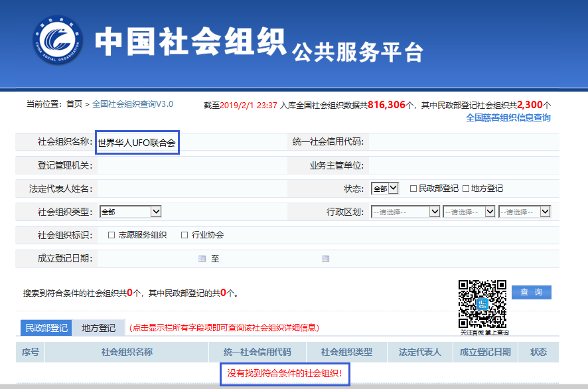
Task: Open the 全国慈善组织信息查询 link
Action: [x=508, y=117]
